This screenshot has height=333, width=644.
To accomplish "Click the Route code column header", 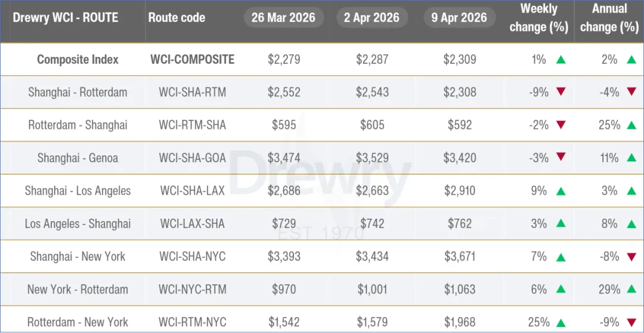I will click(x=177, y=18).
